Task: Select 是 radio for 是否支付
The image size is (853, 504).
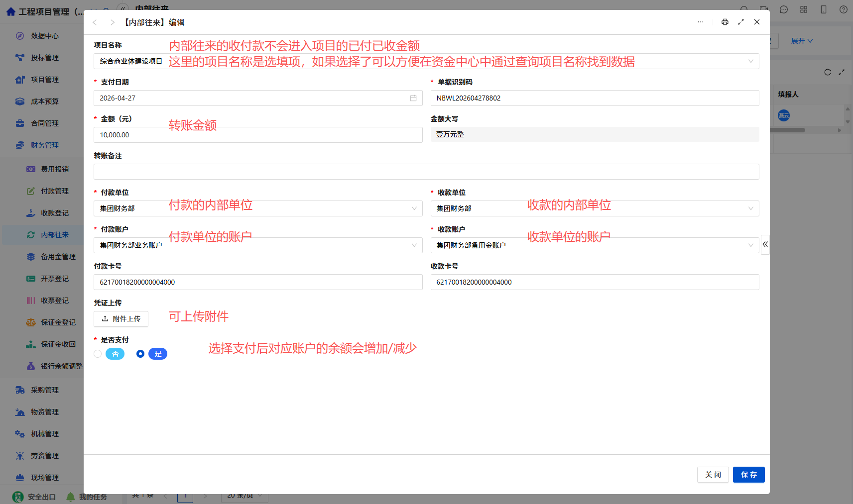Action: 140,354
